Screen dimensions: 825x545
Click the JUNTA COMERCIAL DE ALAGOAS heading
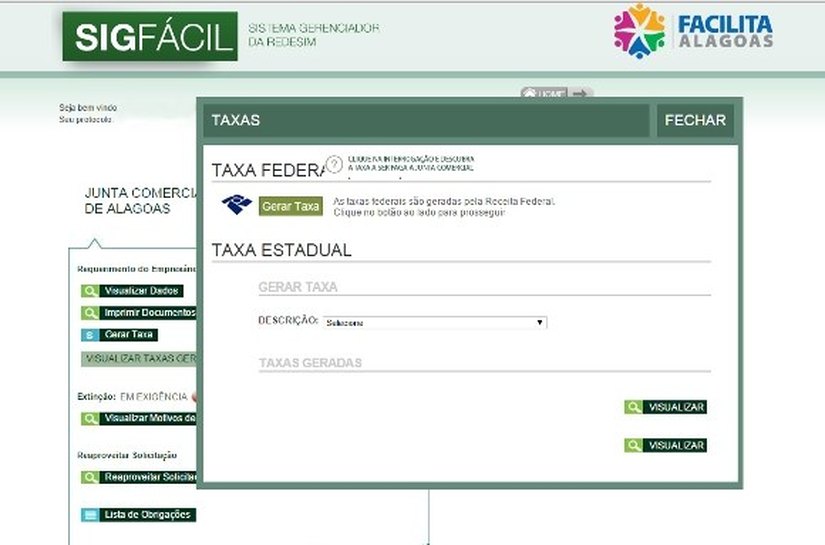point(140,200)
